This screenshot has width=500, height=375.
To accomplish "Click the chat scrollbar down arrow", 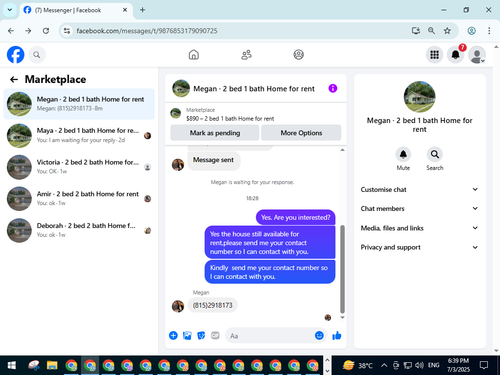I will (342, 317).
